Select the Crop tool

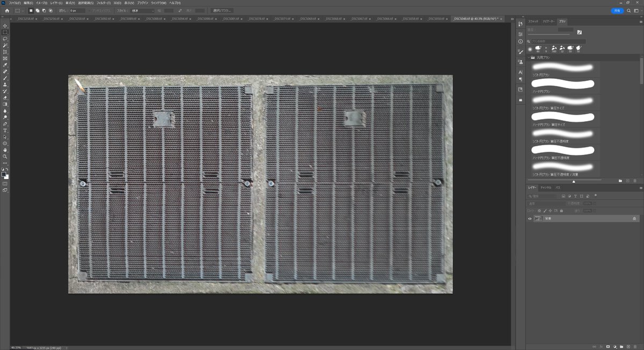point(5,52)
